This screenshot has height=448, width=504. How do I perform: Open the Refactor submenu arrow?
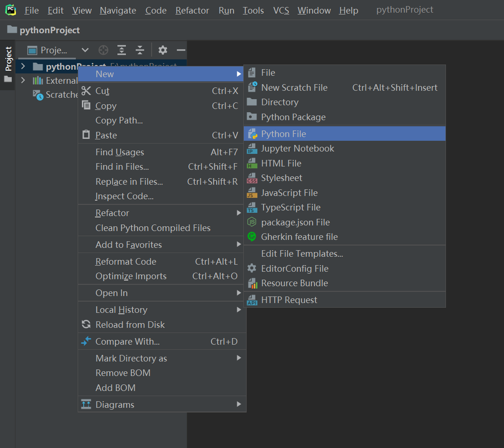click(x=239, y=213)
